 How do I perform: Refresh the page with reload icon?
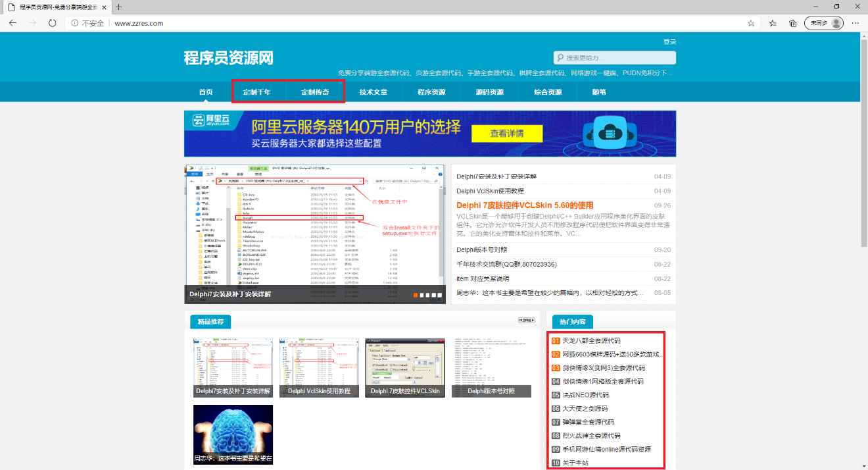coord(52,23)
